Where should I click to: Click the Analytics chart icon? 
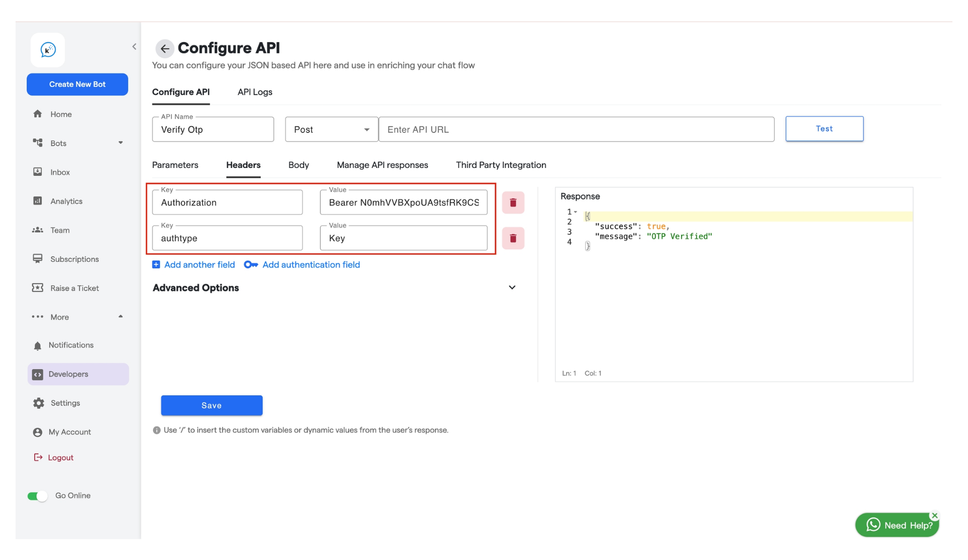tap(37, 201)
